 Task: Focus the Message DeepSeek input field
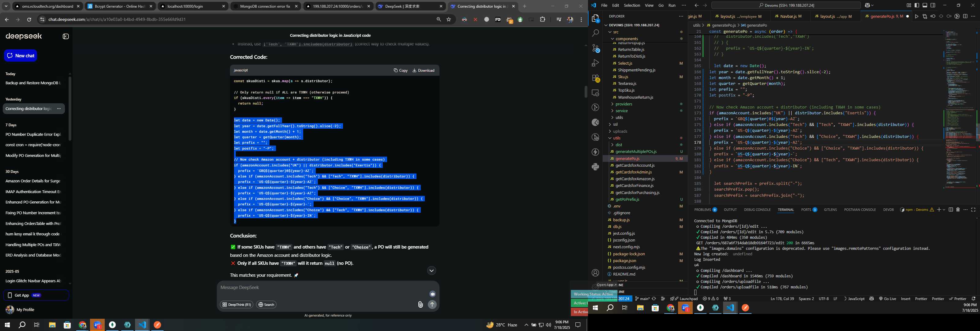click(x=323, y=287)
